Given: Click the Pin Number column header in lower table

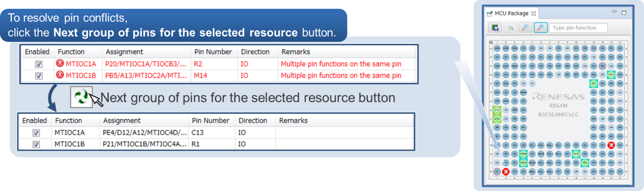Looking at the screenshot, I should 211,121.
